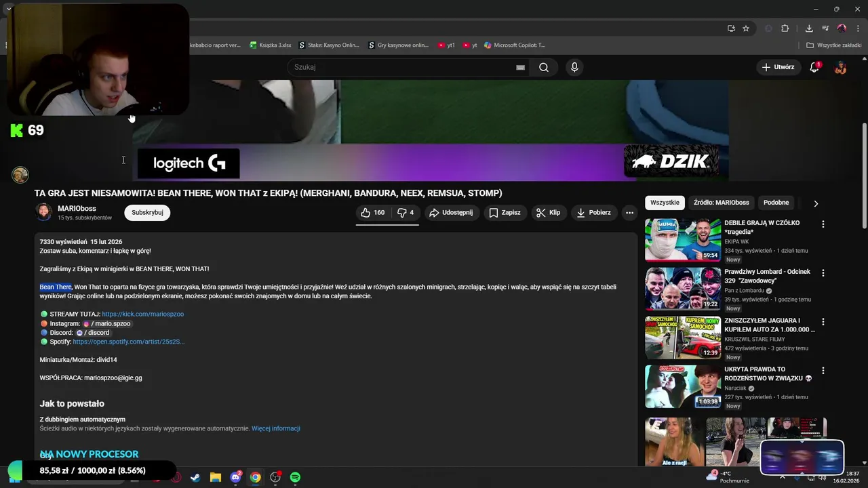Click the weather widget Pochmurnie
Screen dimensions: 868x488
click(x=728, y=477)
